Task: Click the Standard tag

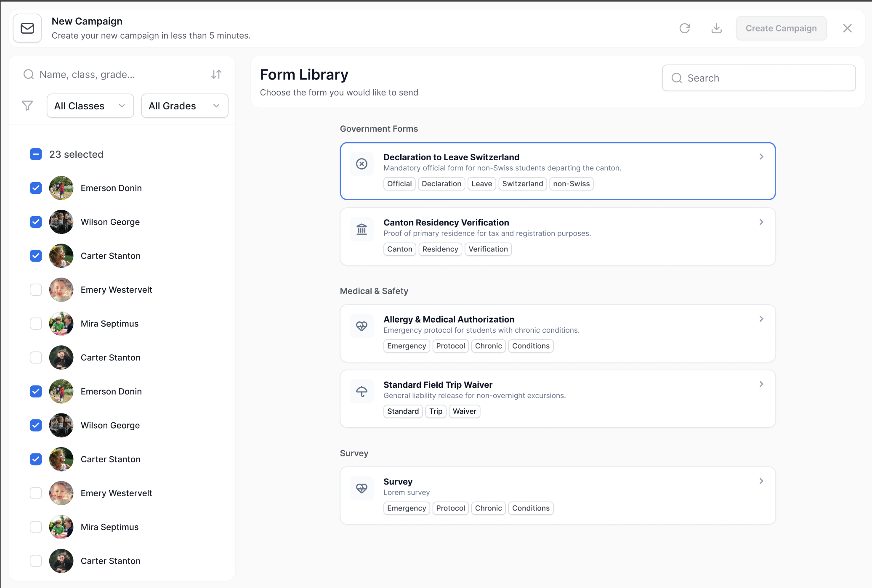Action: (403, 411)
